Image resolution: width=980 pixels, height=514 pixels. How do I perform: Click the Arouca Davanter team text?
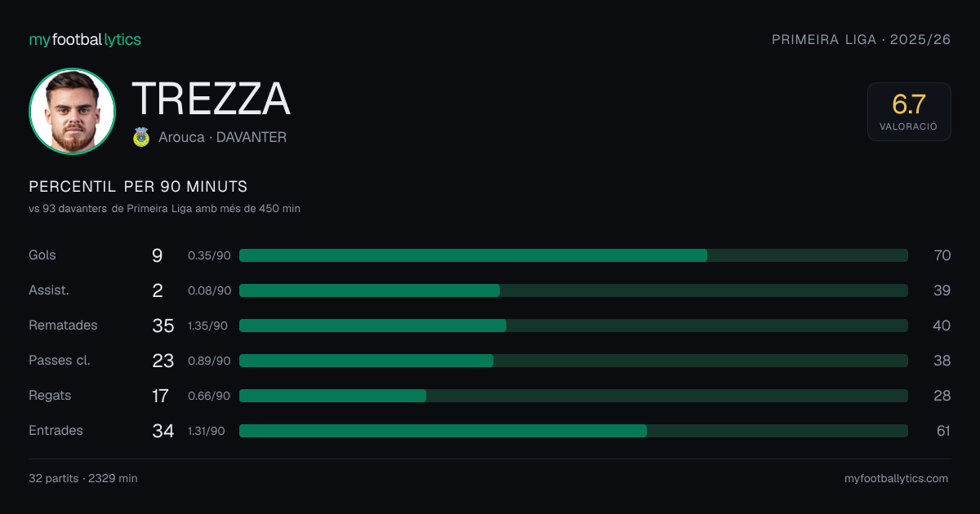(x=223, y=137)
